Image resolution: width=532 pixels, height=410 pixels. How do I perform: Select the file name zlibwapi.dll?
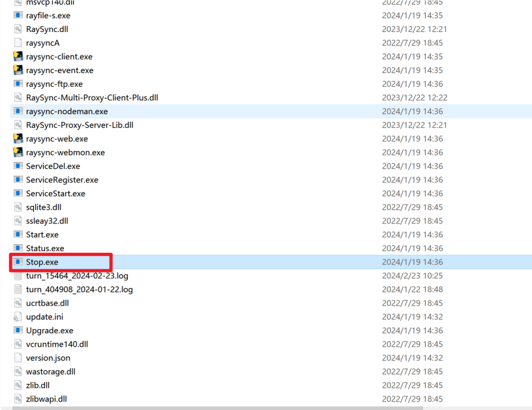[46, 399]
